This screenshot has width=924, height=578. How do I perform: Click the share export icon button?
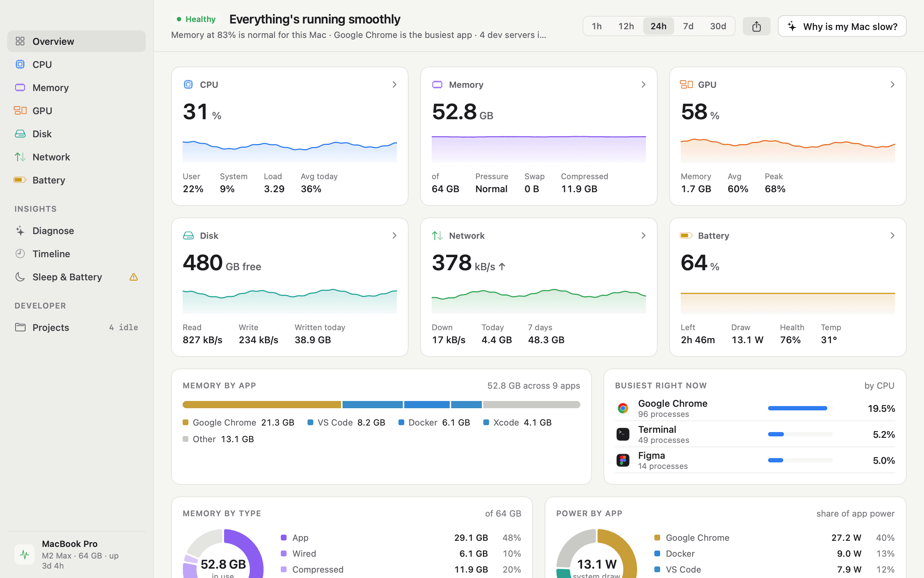click(x=757, y=26)
